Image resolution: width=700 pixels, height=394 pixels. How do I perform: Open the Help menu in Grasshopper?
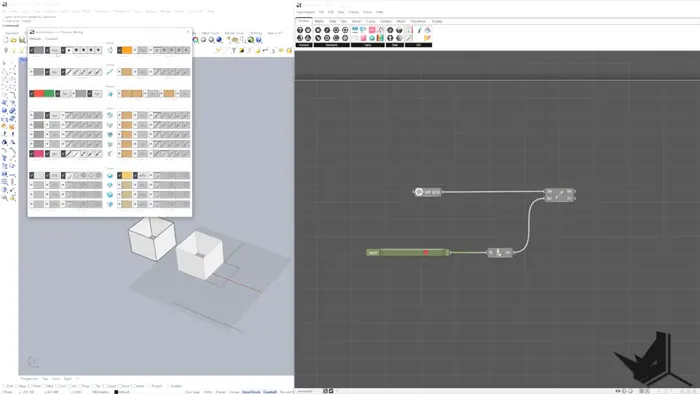tap(379, 12)
